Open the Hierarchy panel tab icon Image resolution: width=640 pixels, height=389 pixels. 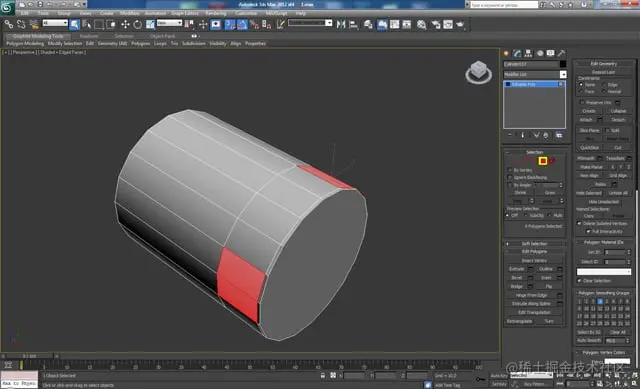coord(529,53)
